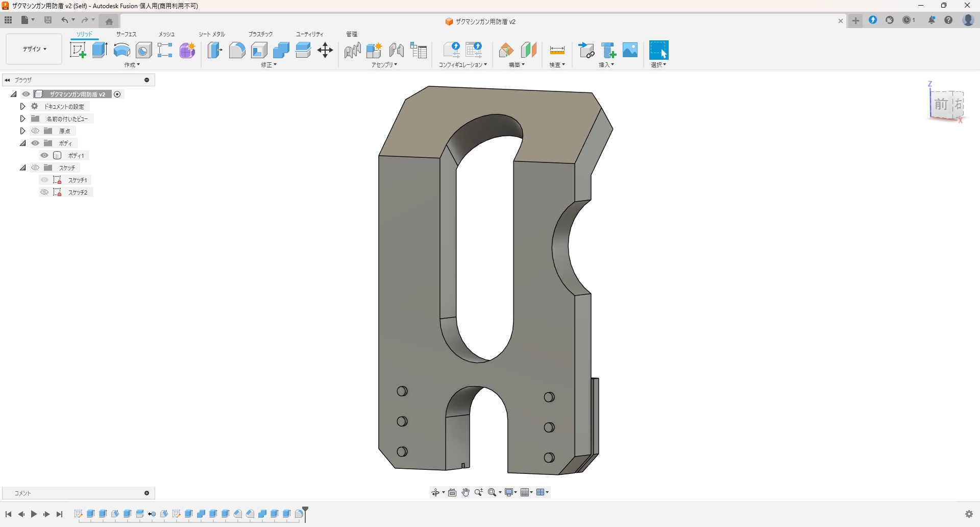Activate the Move/Copy arrows tool

coord(325,50)
